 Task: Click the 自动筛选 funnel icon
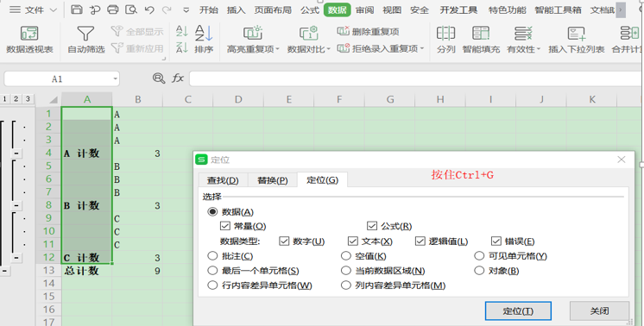tap(85, 34)
